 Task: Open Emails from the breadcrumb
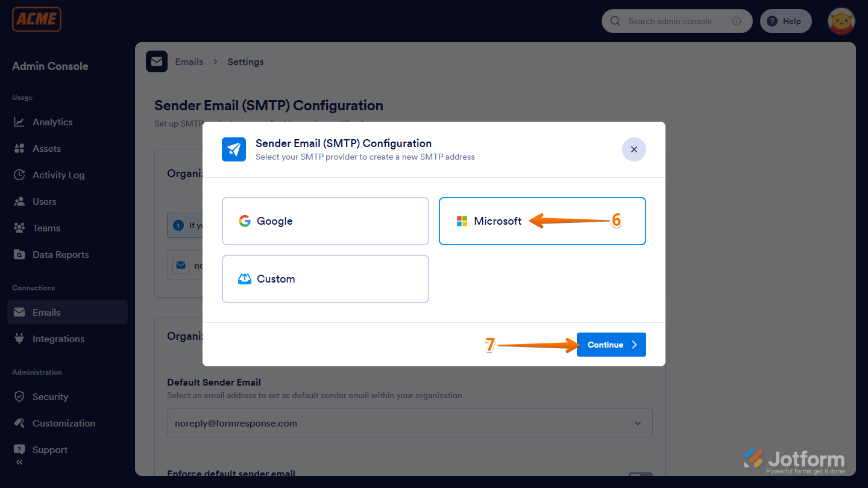[189, 61]
